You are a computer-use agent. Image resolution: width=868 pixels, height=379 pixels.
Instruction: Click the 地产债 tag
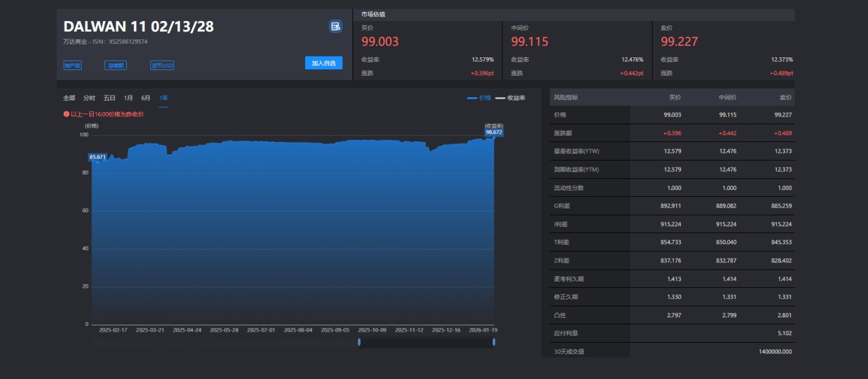pyautogui.click(x=72, y=66)
